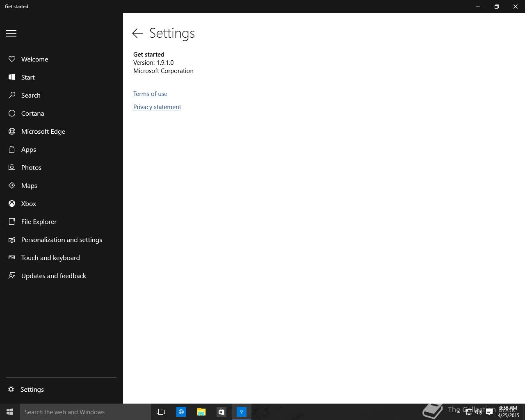The image size is (525, 420).
Task: Open the Apps topic label
Action: [29, 150]
